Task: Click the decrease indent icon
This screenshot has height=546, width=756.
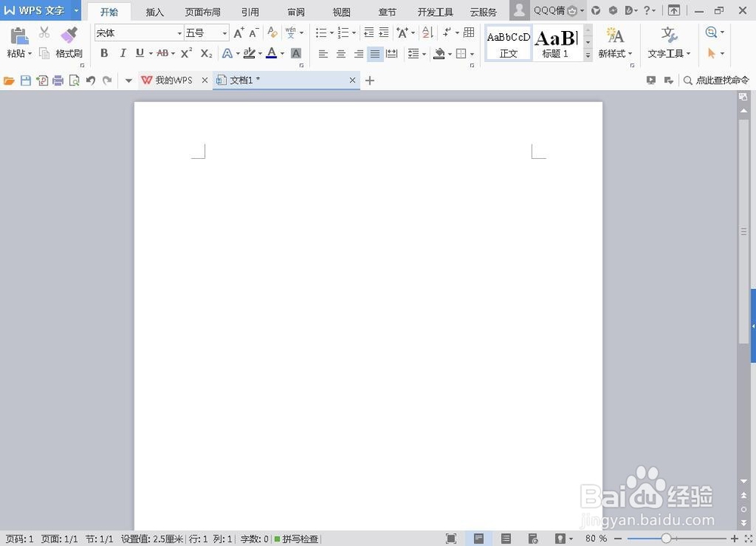Action: (369, 33)
